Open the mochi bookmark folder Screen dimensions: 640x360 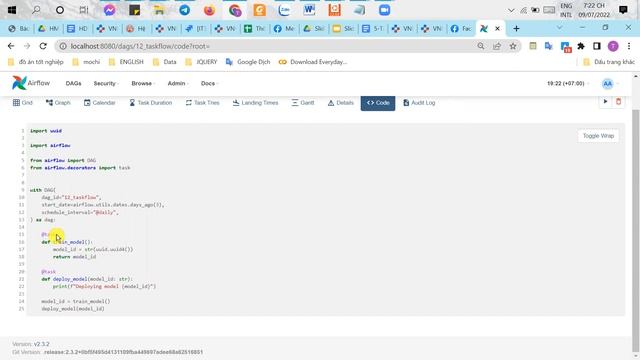pyautogui.click(x=86, y=62)
